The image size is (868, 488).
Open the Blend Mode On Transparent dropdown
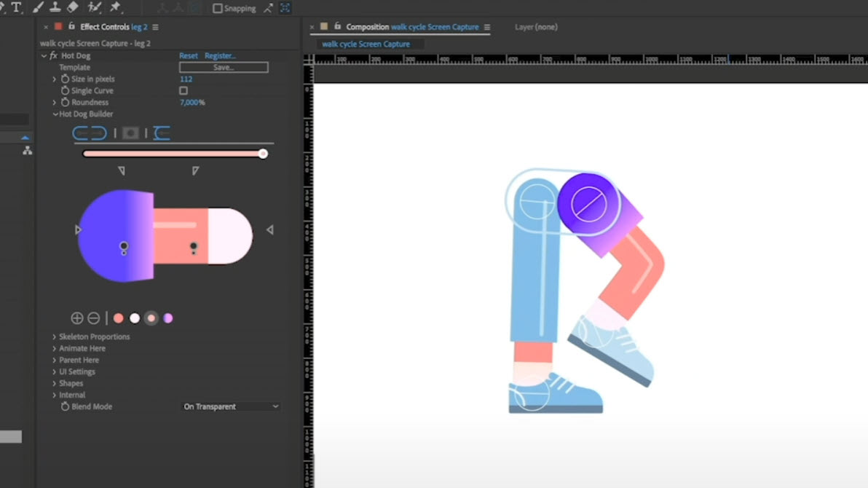231,406
